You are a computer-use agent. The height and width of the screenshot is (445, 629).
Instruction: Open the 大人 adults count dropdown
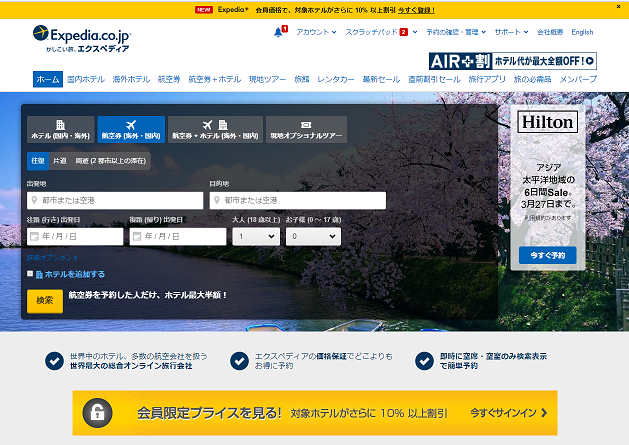click(x=256, y=236)
